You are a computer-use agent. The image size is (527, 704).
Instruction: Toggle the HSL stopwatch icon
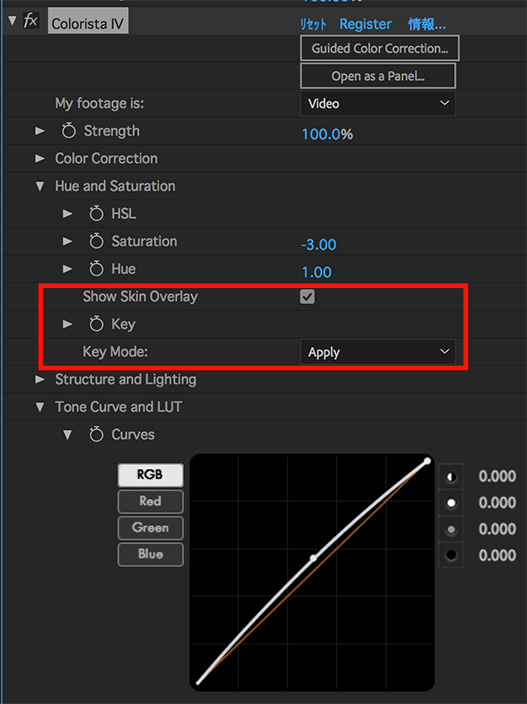[x=96, y=213]
